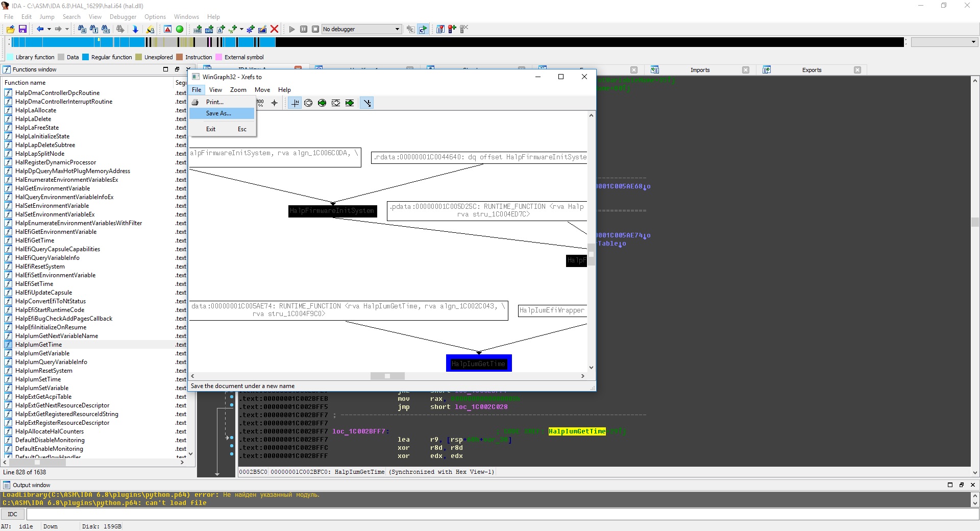Viewport: 980px width, 531px height.
Task: Click the red X delete icon in toolbar
Action: 274,29
